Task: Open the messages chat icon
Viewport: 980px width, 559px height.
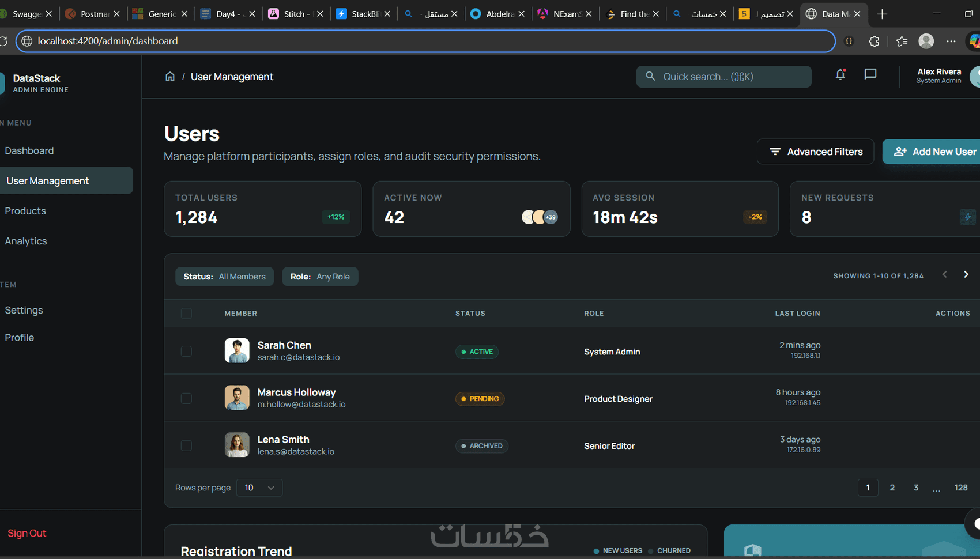Action: (x=870, y=74)
